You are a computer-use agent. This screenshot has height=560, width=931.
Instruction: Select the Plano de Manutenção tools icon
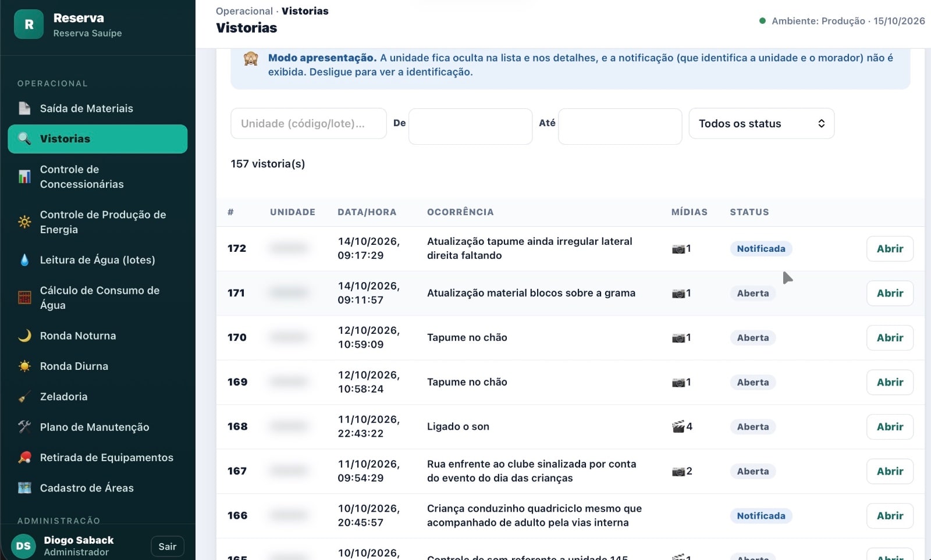24,427
